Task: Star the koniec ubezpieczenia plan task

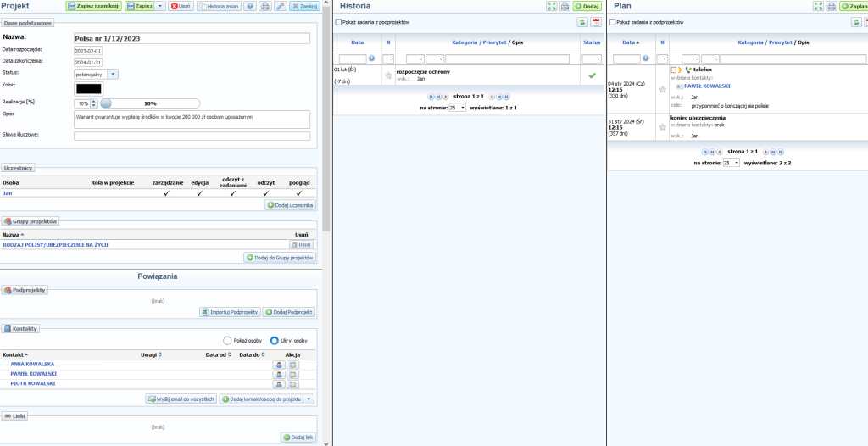Action: click(663, 127)
